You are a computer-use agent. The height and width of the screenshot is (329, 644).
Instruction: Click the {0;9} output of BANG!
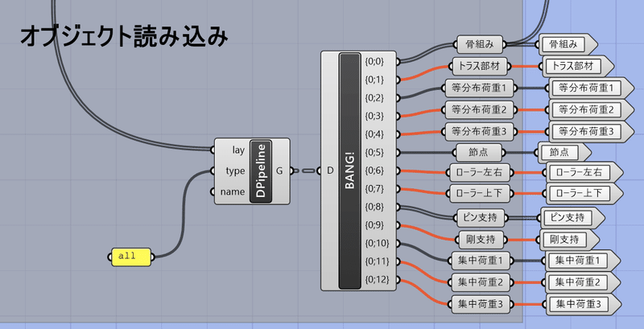(374, 224)
